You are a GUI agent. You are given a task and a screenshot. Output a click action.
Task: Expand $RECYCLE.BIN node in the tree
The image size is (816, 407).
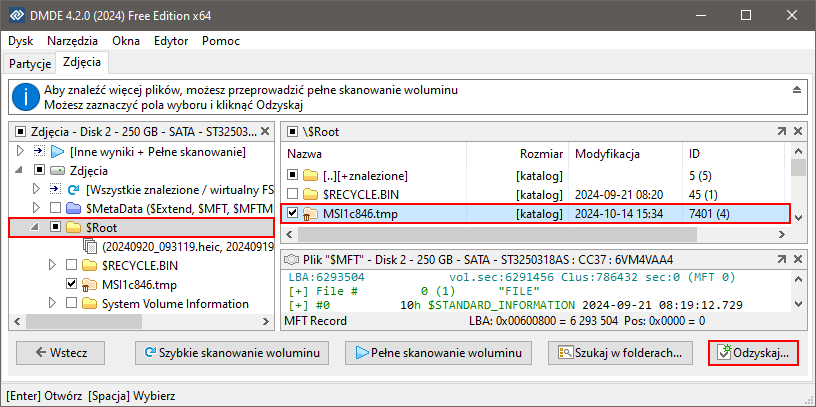coord(54,265)
